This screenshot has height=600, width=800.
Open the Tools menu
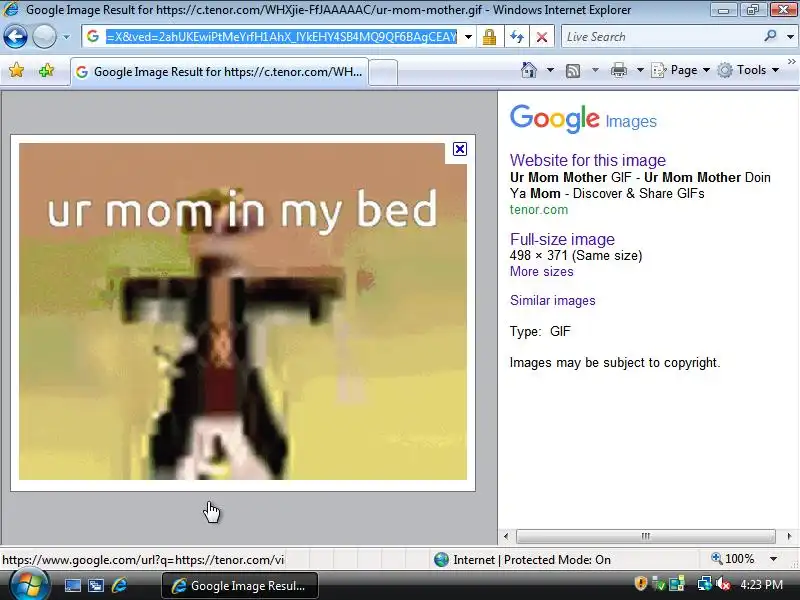(748, 70)
